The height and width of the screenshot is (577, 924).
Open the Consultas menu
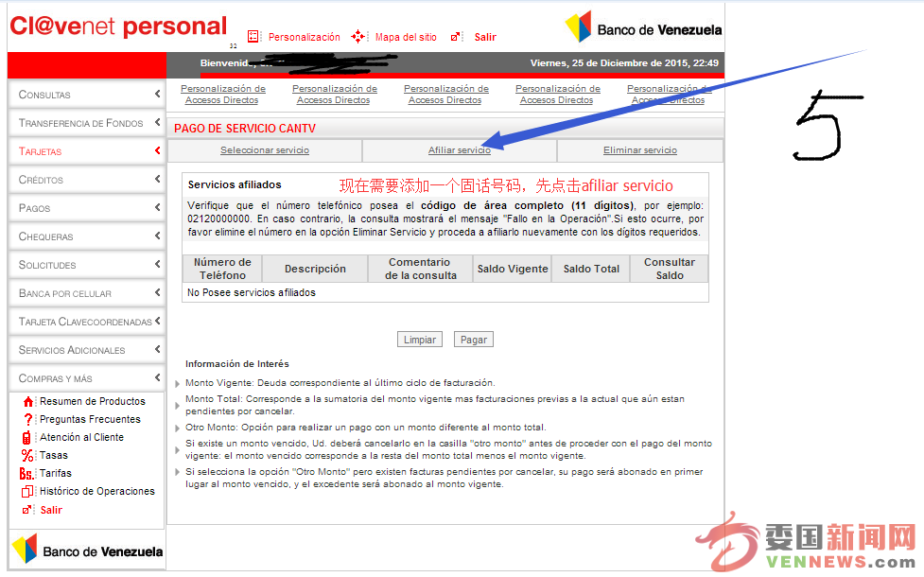pyautogui.click(x=87, y=95)
